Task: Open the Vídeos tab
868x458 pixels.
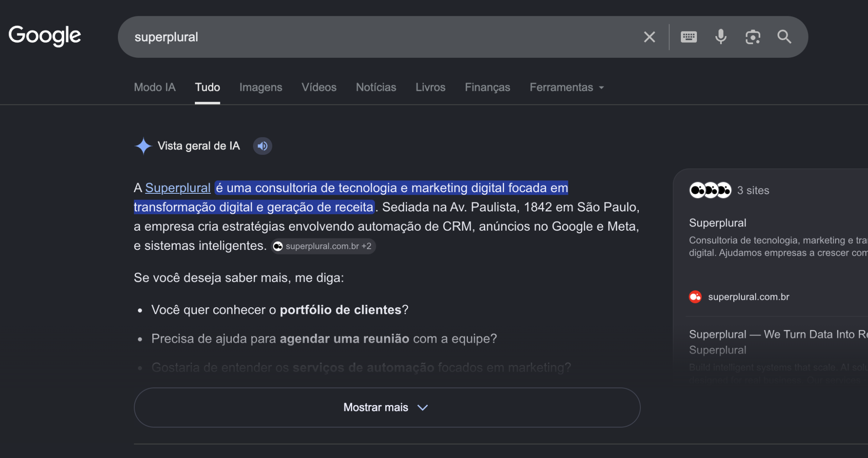Action: click(319, 87)
